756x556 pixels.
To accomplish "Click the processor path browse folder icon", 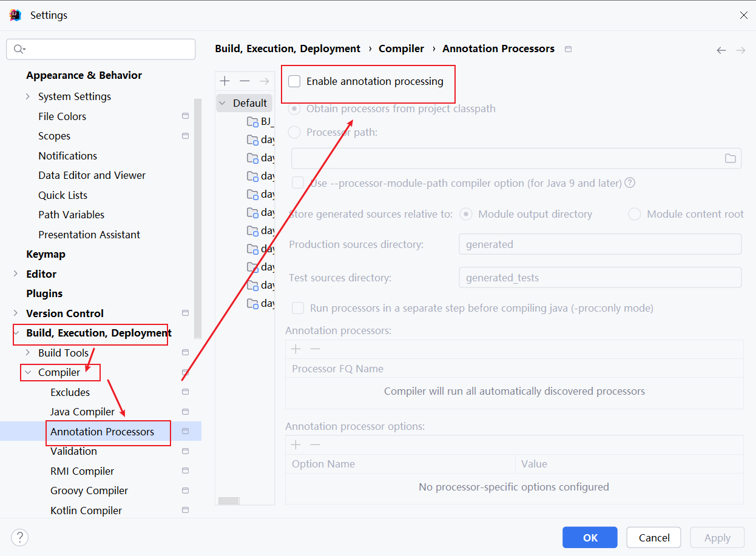I will 730,158.
